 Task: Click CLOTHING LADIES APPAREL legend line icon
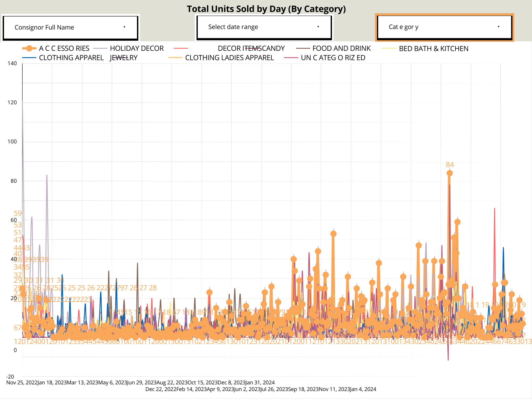(175, 58)
